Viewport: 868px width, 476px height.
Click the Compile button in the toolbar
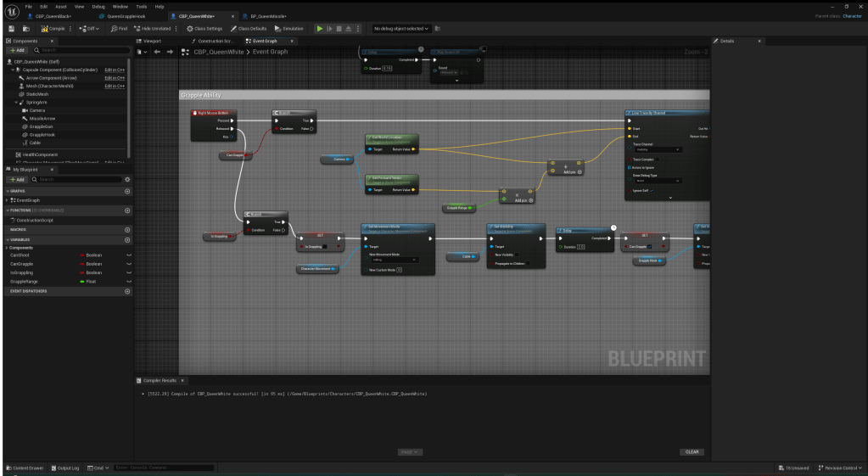pos(54,29)
